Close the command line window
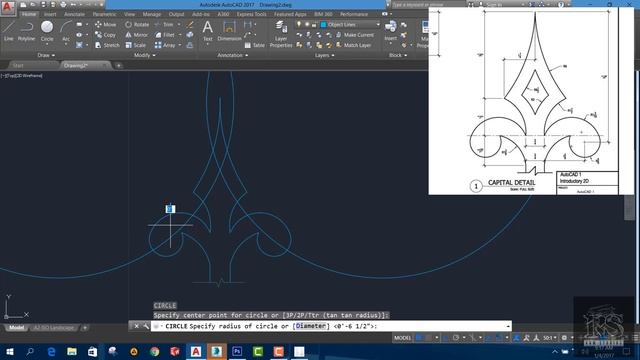 coord(136,326)
